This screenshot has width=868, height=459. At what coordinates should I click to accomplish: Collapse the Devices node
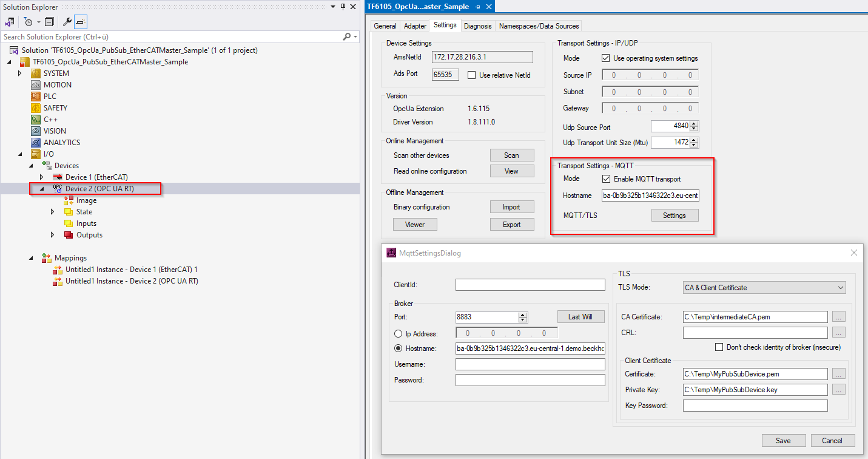(31, 166)
